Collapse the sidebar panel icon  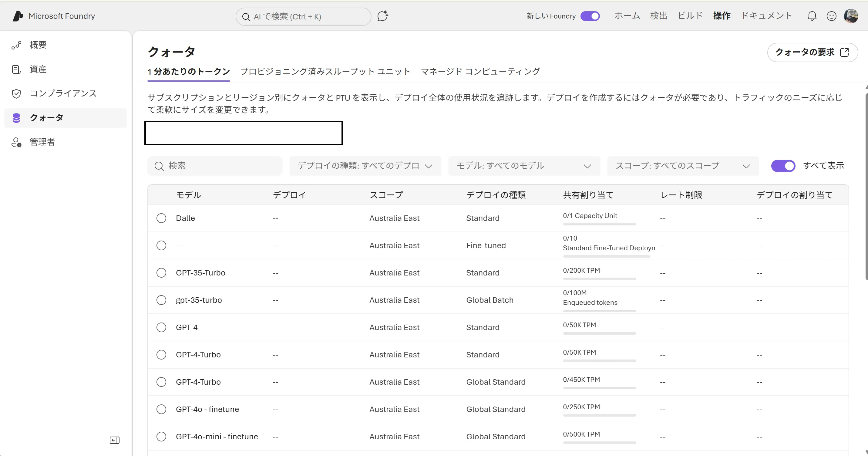pyautogui.click(x=115, y=440)
